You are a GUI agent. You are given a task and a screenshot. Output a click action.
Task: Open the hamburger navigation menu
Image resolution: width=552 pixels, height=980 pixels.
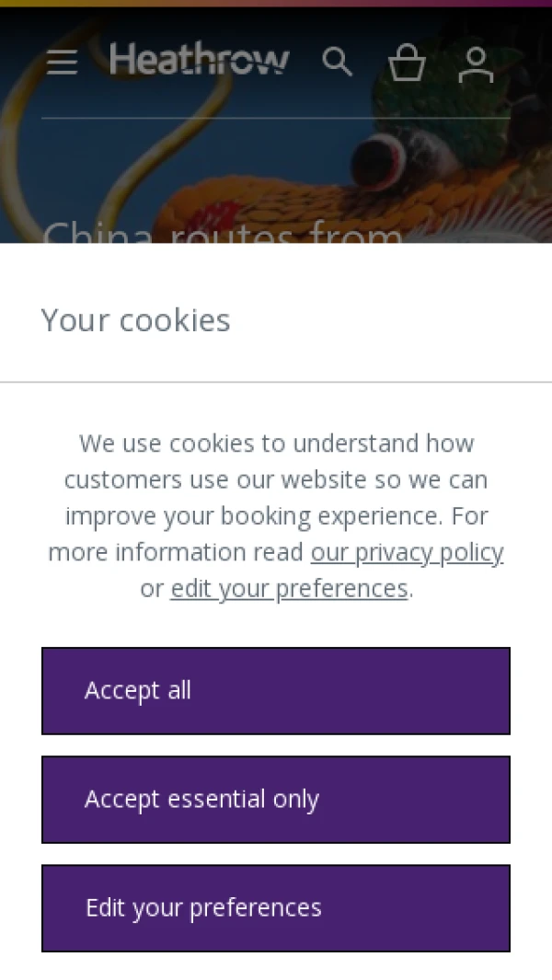(x=62, y=63)
